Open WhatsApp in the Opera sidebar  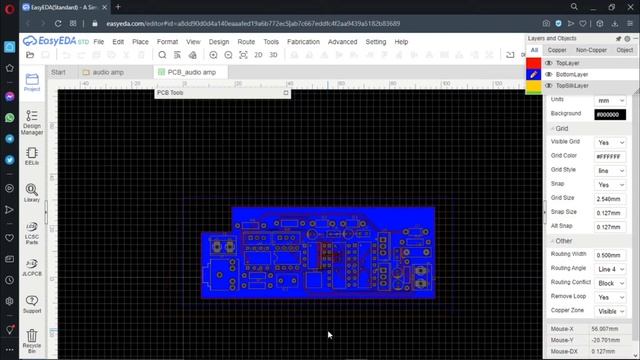tap(9, 118)
